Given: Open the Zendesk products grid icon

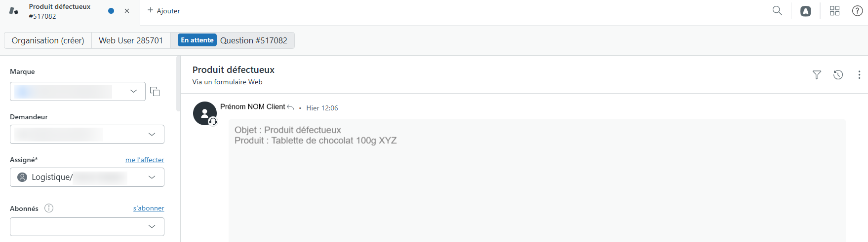Looking at the screenshot, I should coord(834,11).
